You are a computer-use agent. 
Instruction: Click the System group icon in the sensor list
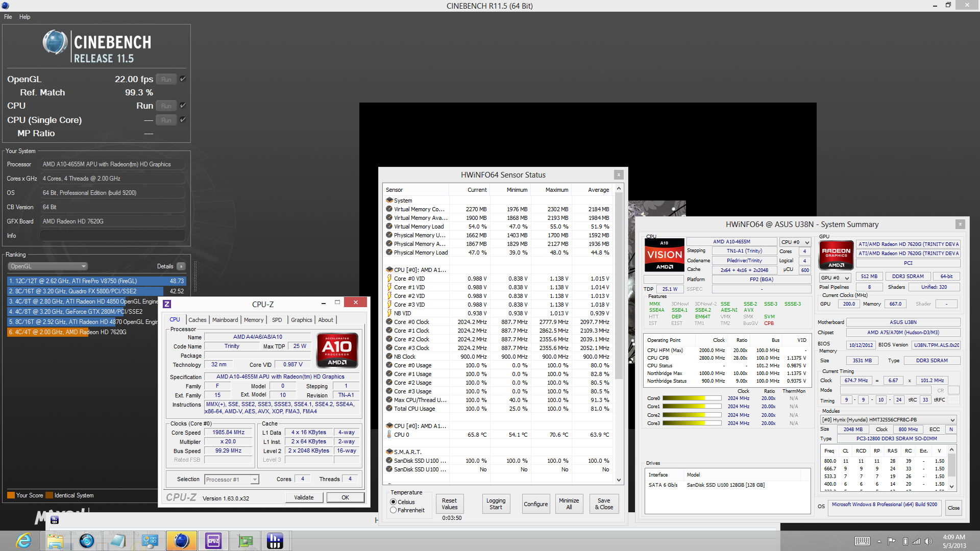click(389, 201)
